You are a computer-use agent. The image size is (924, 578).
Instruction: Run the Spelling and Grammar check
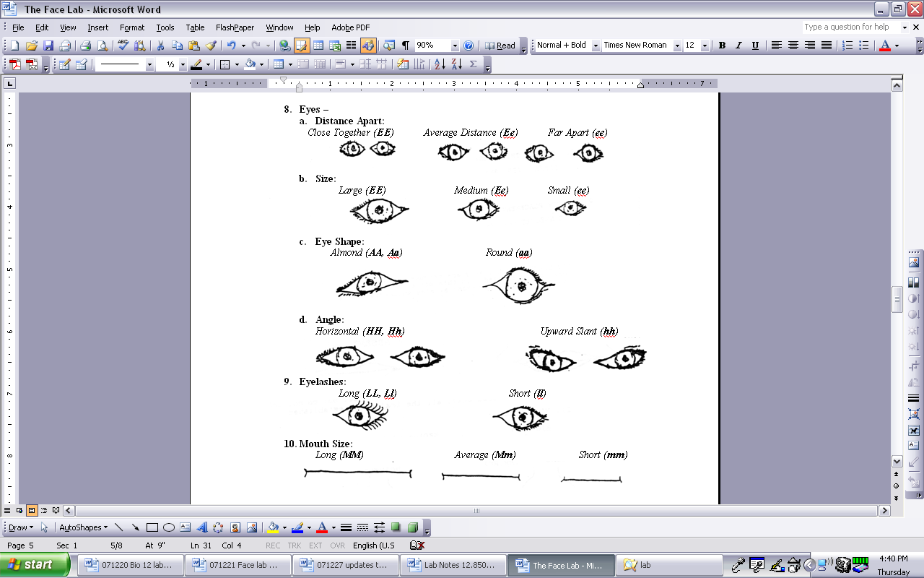[x=123, y=46]
